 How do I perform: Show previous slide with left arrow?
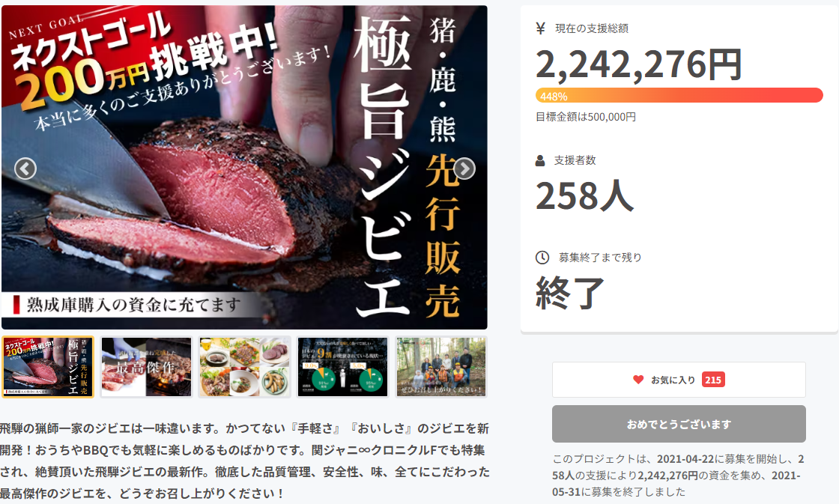tap(25, 168)
